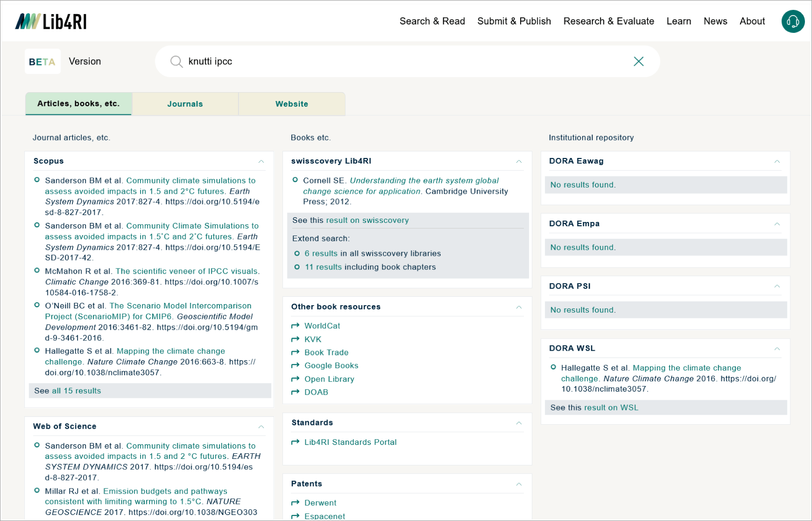This screenshot has height=521, width=812.
Task: Open Emission budgets and pathways article
Action: click(x=136, y=497)
